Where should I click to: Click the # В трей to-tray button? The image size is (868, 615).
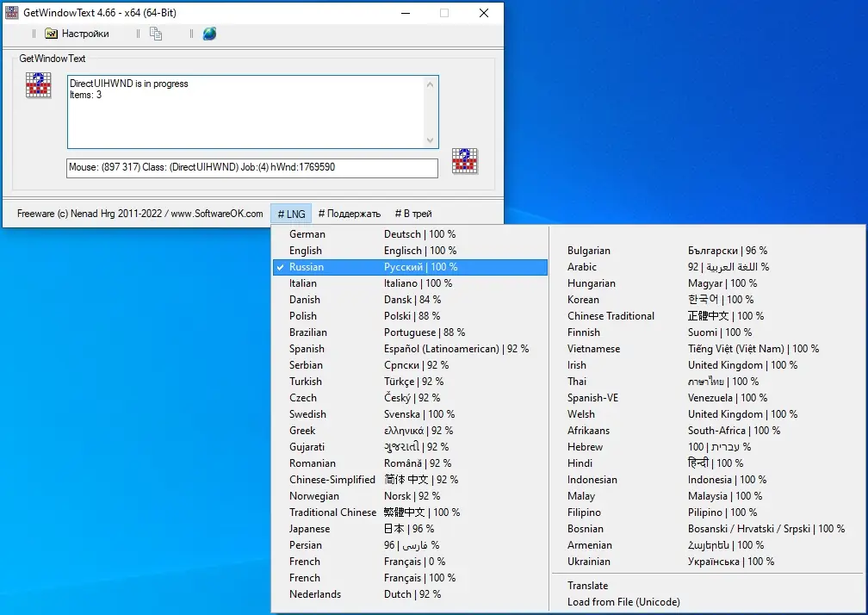[413, 214]
